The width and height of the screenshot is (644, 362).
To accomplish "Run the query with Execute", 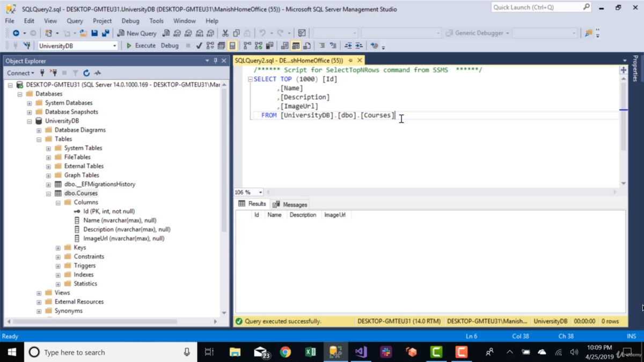I will point(141,46).
